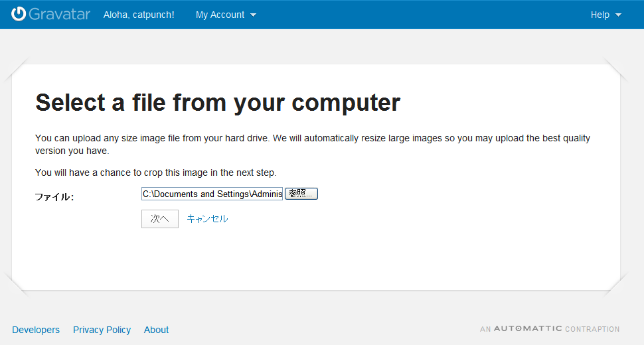Click the paragraph about uploading any size image

(x=313, y=145)
